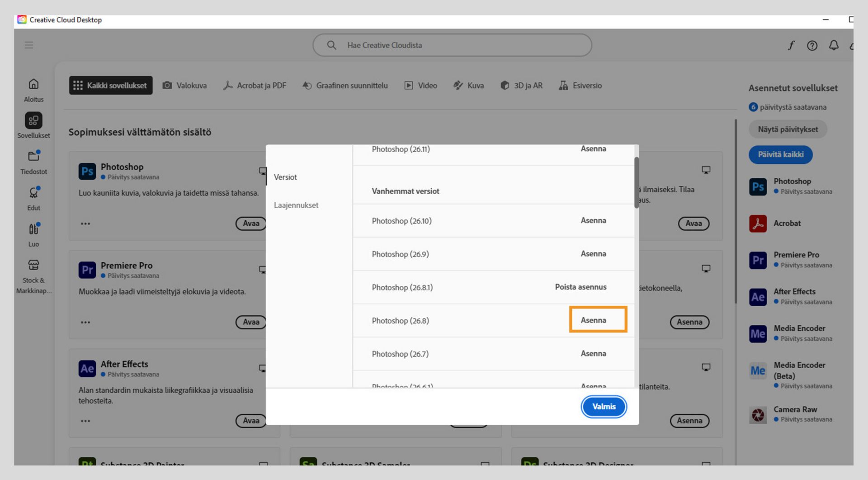Switch to Esiversio category tab
The height and width of the screenshot is (480, 868).
pyautogui.click(x=580, y=86)
